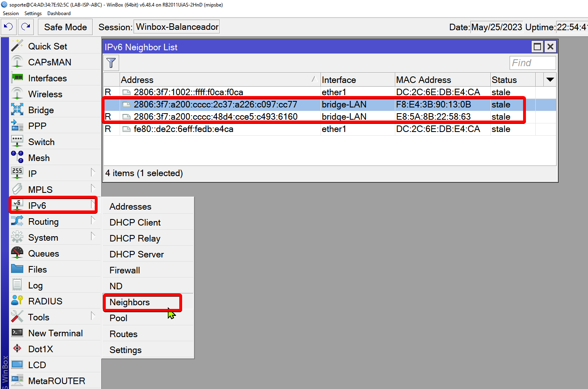This screenshot has height=389, width=588.
Task: Open the column selector dropdown arrow
Action: 550,80
